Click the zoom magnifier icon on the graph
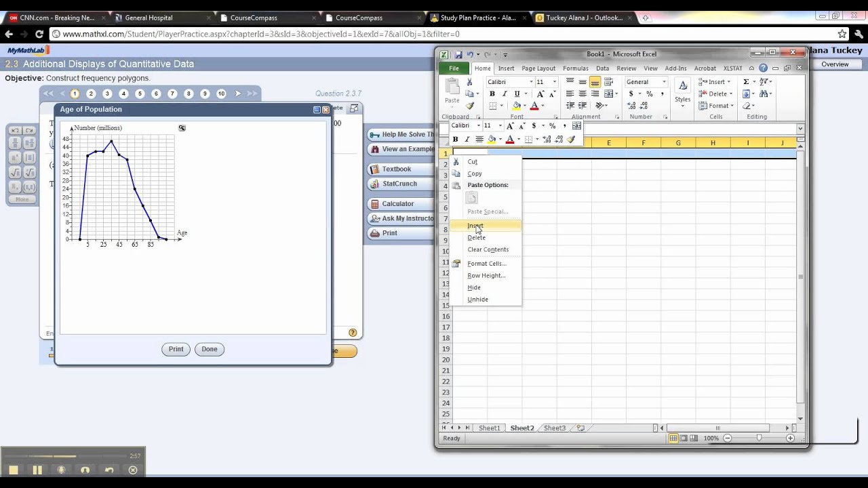 (182, 128)
